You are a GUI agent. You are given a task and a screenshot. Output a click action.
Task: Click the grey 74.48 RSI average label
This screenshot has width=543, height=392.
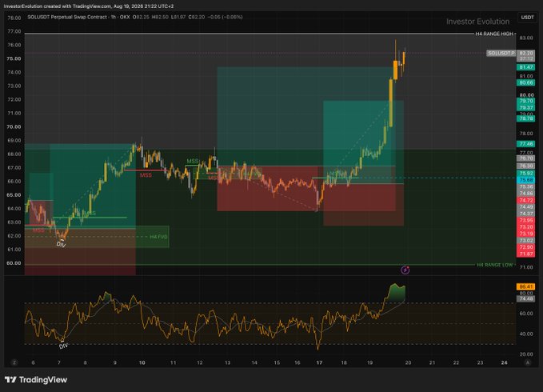pos(526,298)
